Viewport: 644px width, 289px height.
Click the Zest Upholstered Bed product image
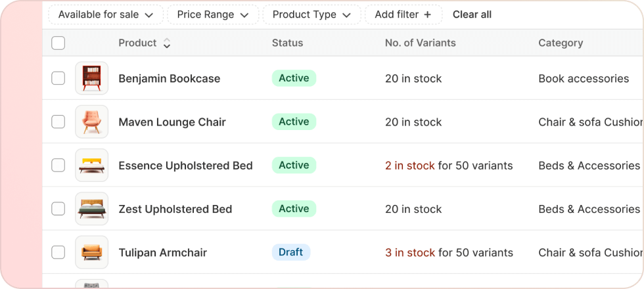(x=91, y=209)
